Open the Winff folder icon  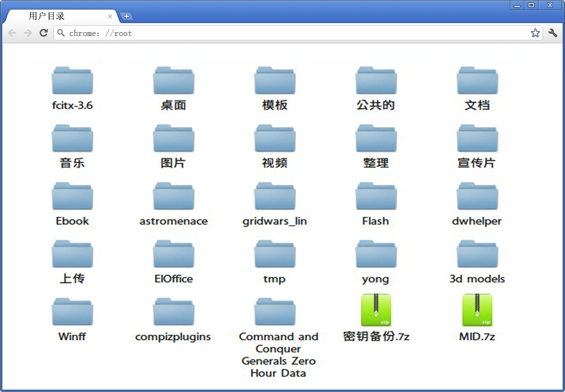point(73,312)
